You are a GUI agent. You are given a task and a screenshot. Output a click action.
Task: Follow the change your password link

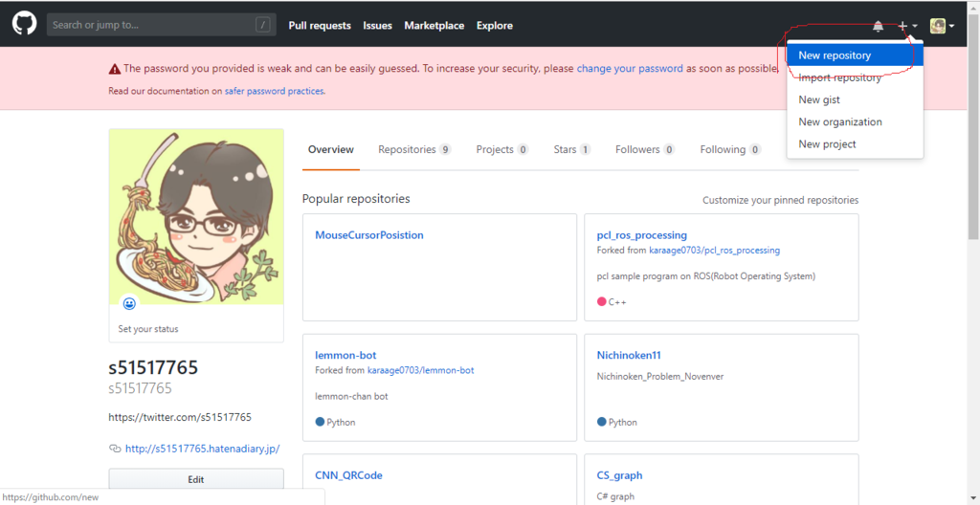pos(630,69)
